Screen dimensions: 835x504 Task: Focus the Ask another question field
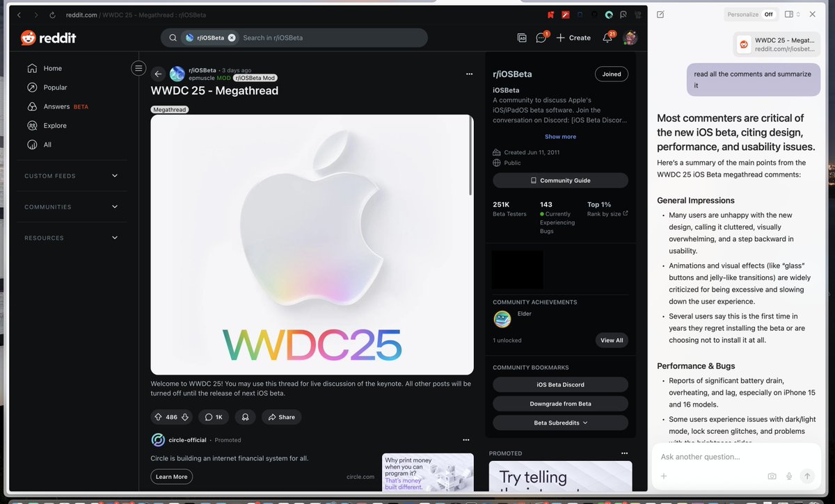tap(737, 457)
